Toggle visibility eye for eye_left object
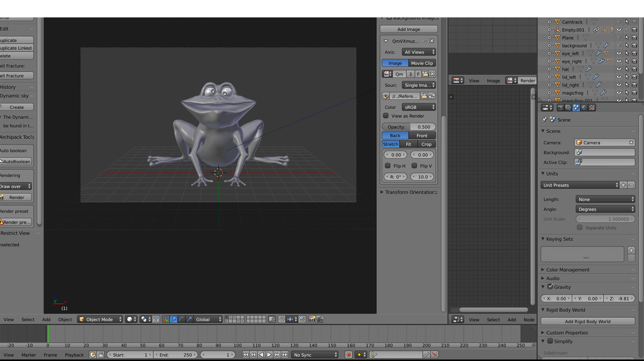This screenshot has height=361, width=644. tap(619, 54)
